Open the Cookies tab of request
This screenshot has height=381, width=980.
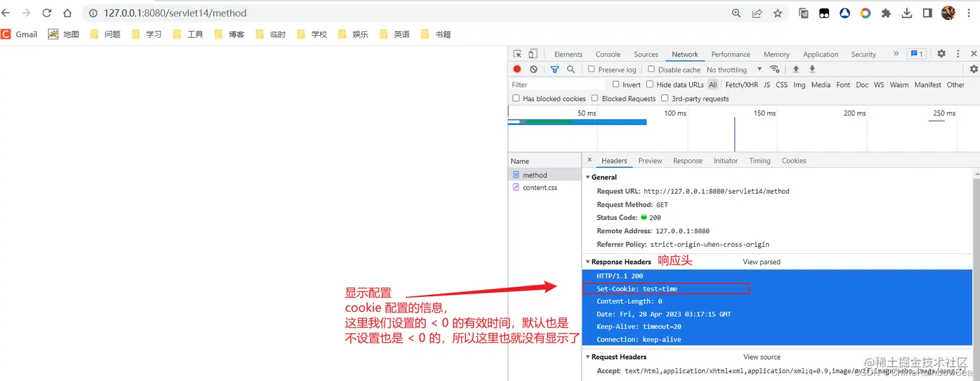pos(794,161)
